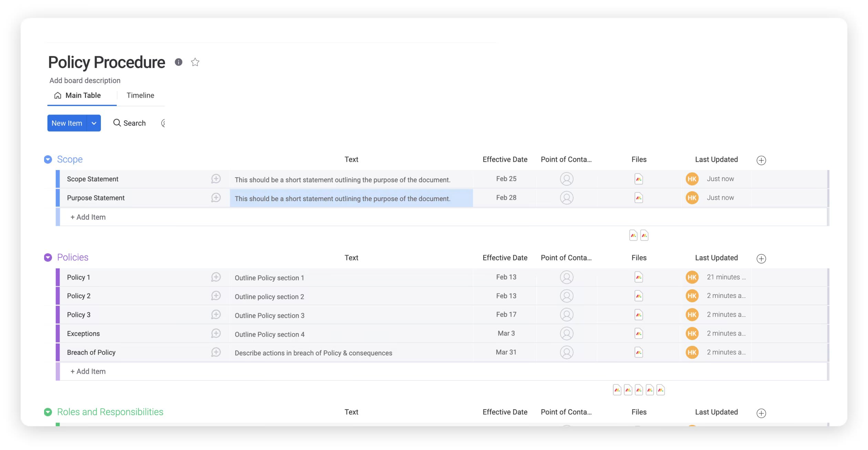Screen dimensions: 868x450
Task: Click the dropdown arrow on New Item
Action: [93, 123]
